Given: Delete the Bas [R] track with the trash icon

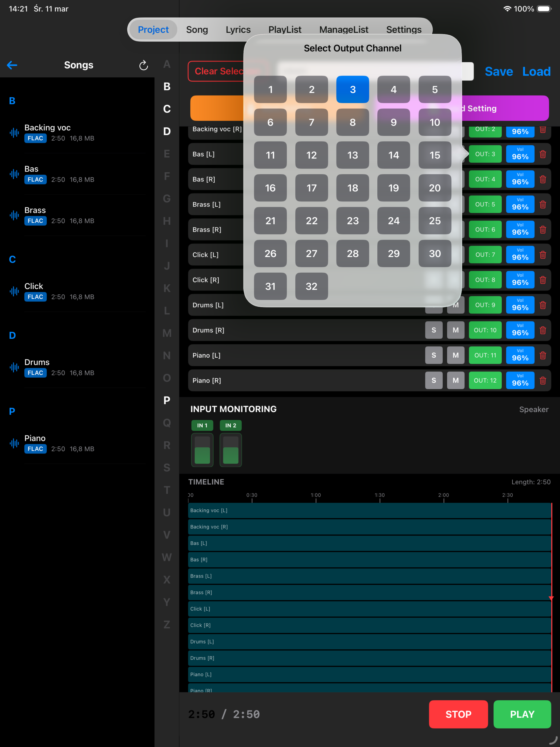Looking at the screenshot, I should [x=543, y=179].
